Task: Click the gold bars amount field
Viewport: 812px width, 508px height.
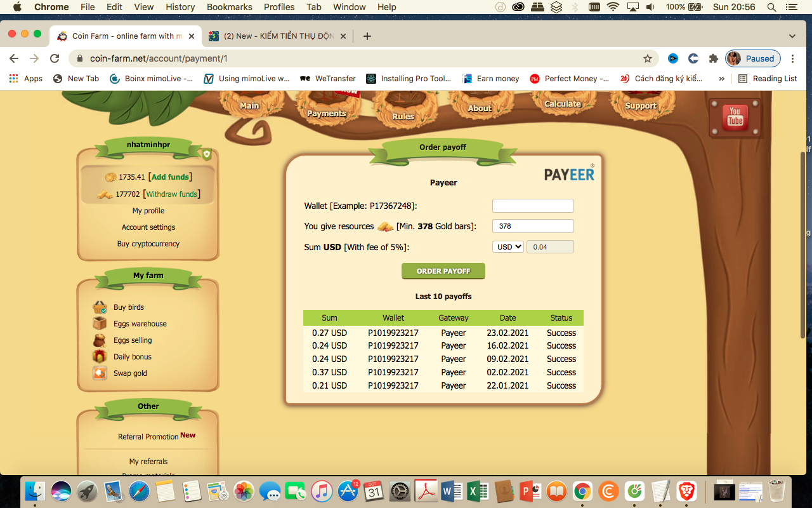Action: pyautogui.click(x=533, y=226)
